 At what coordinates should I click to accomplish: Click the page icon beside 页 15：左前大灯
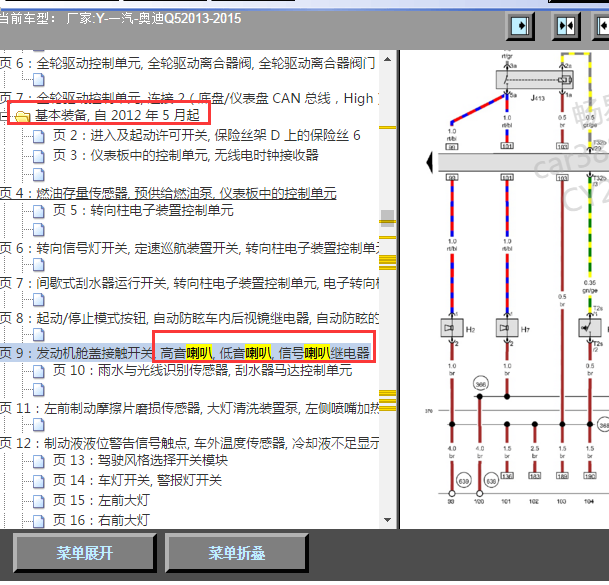(38, 501)
